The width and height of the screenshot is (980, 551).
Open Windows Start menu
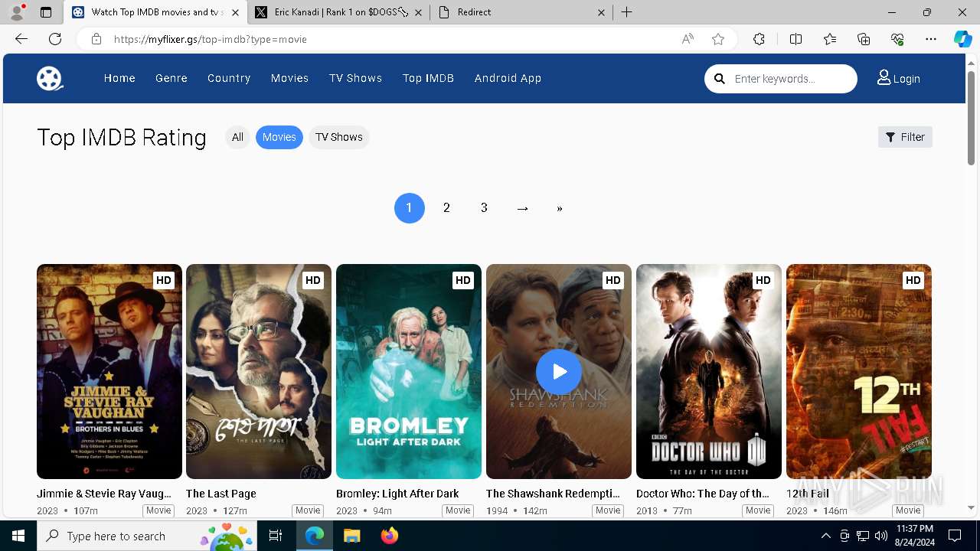coord(18,536)
